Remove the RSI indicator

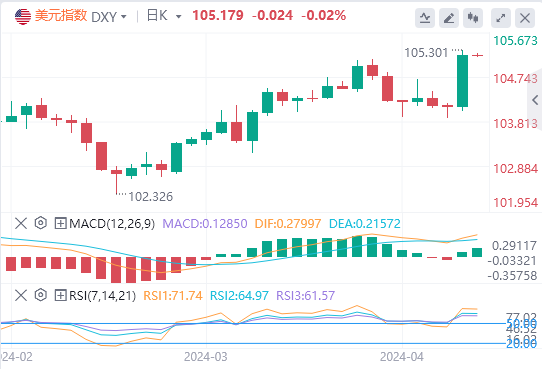(x=21, y=295)
